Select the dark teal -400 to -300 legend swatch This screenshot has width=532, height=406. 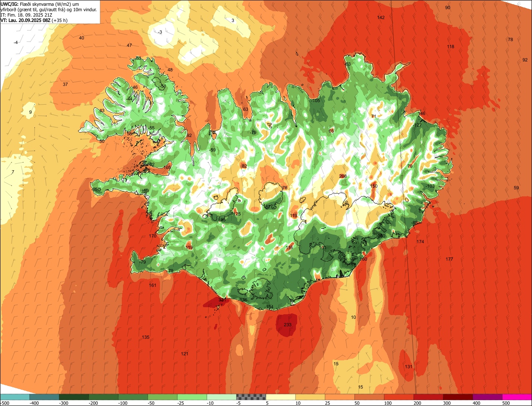[44, 397]
